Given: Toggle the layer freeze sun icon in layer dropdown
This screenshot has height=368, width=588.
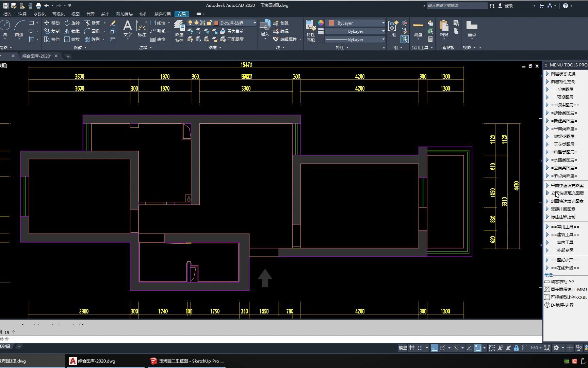Looking at the screenshot, I should point(197,23).
